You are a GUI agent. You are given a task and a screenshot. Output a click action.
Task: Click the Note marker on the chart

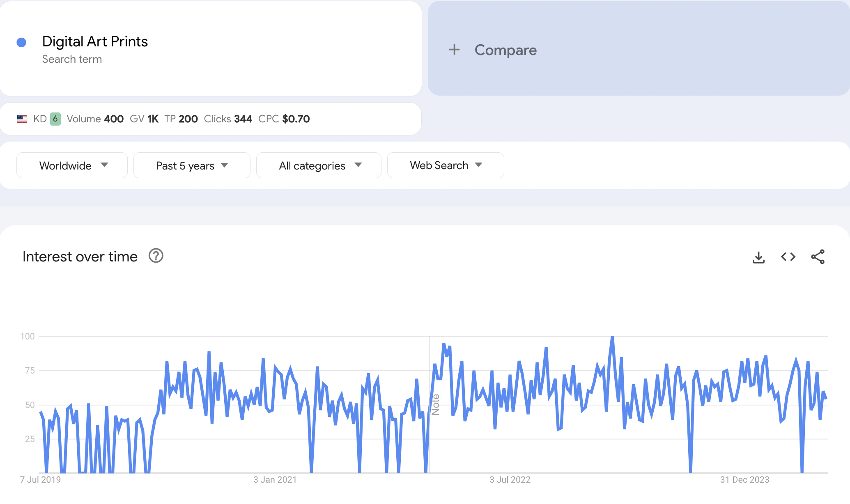point(435,405)
